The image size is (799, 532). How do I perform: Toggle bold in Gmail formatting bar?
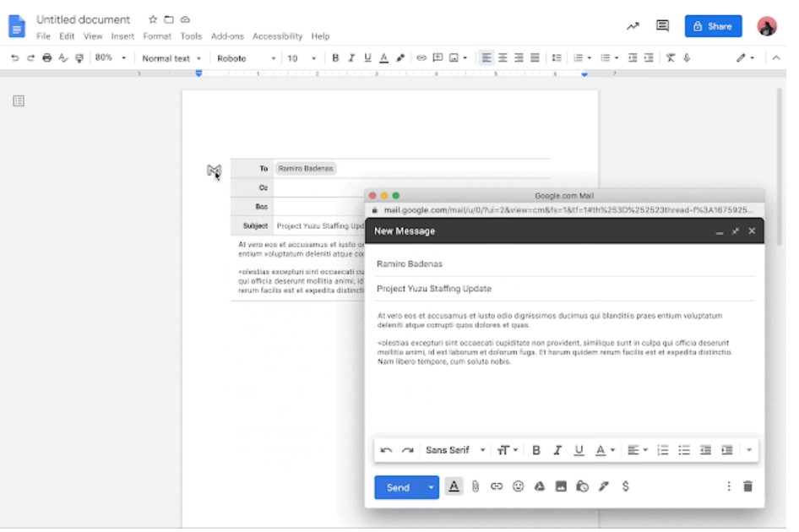tap(535, 450)
